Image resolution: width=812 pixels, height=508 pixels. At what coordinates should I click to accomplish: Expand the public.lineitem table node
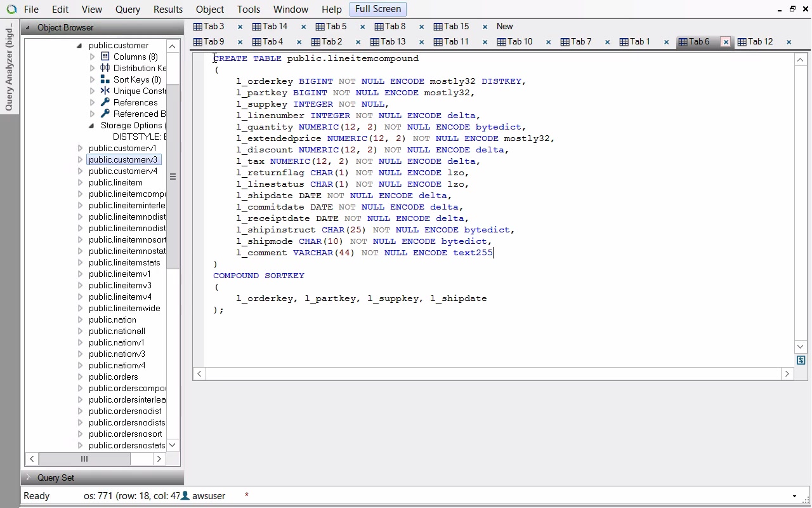tap(80, 183)
